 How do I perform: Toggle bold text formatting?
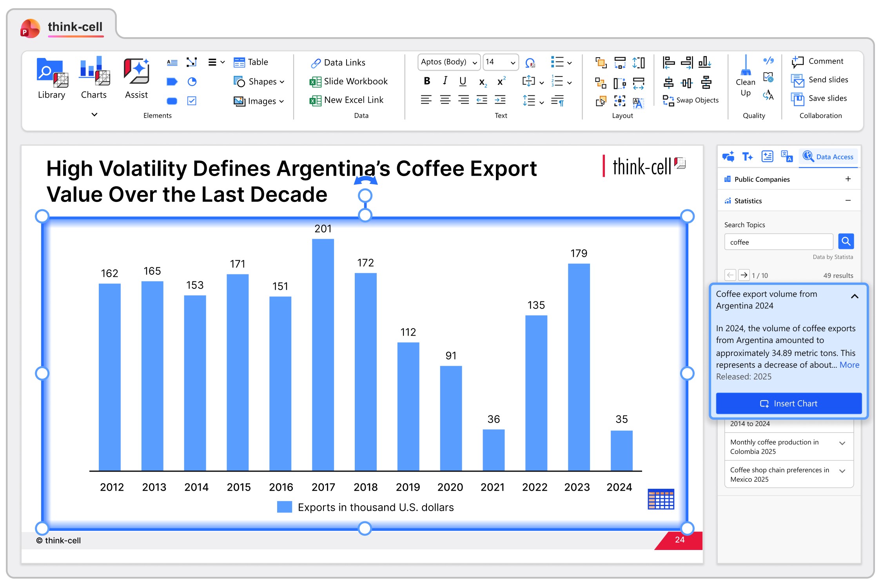click(427, 81)
